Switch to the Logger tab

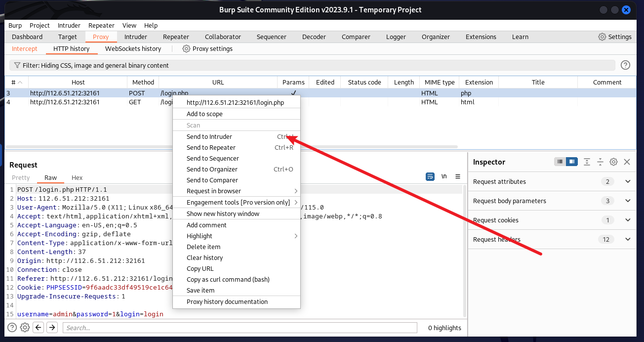(x=396, y=37)
